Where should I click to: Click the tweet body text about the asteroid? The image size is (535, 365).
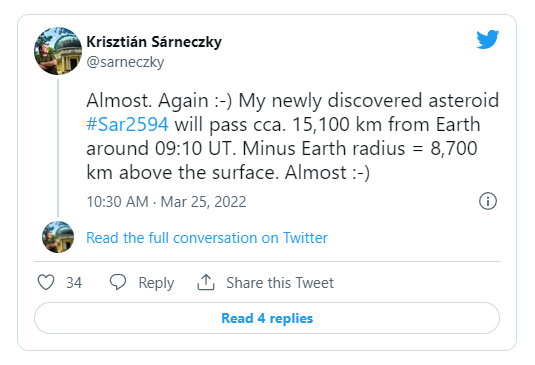coord(292,136)
